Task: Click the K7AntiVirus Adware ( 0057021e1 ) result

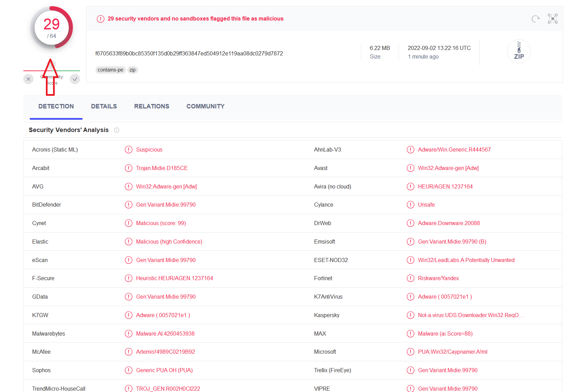Action: [x=445, y=297]
